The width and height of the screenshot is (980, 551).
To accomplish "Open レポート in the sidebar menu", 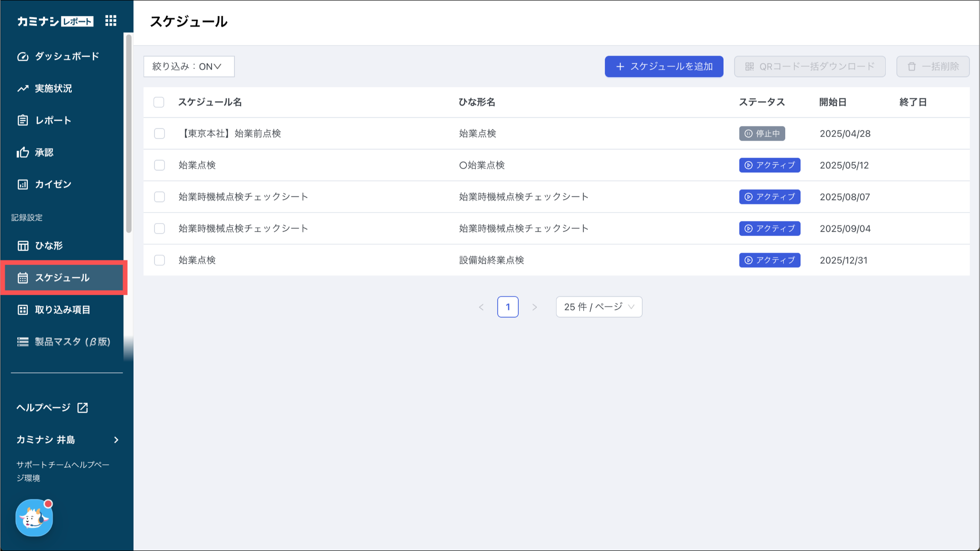I will tap(53, 120).
